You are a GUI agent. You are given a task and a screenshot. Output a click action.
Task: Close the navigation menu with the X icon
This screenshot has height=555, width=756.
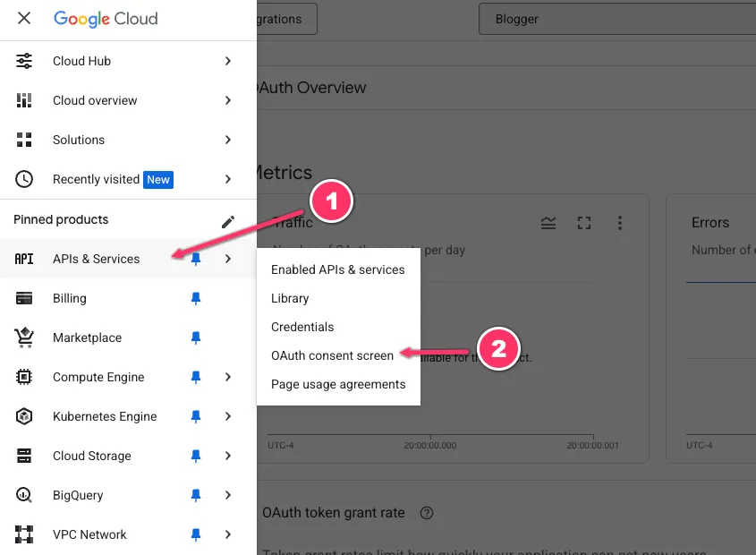tap(23, 18)
